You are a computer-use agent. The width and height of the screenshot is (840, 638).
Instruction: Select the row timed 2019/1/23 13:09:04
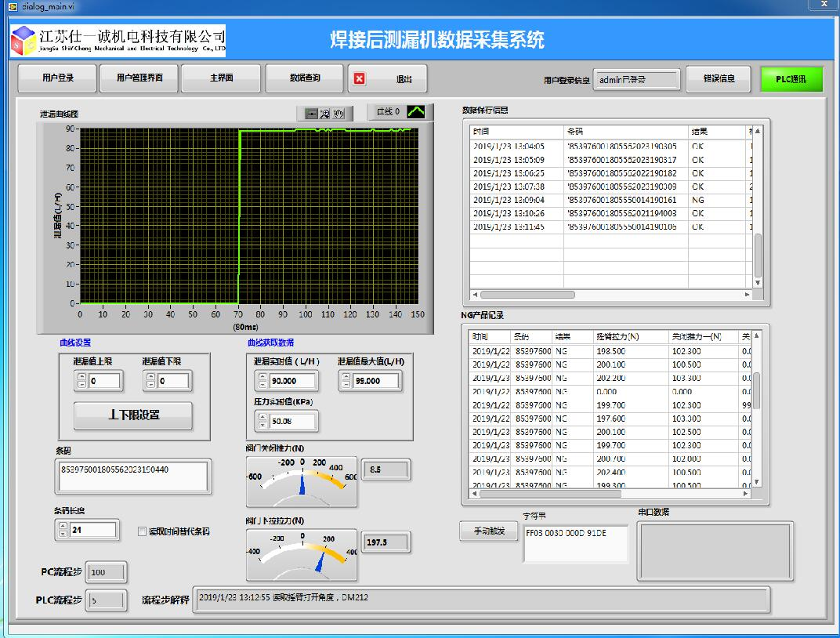point(611,200)
